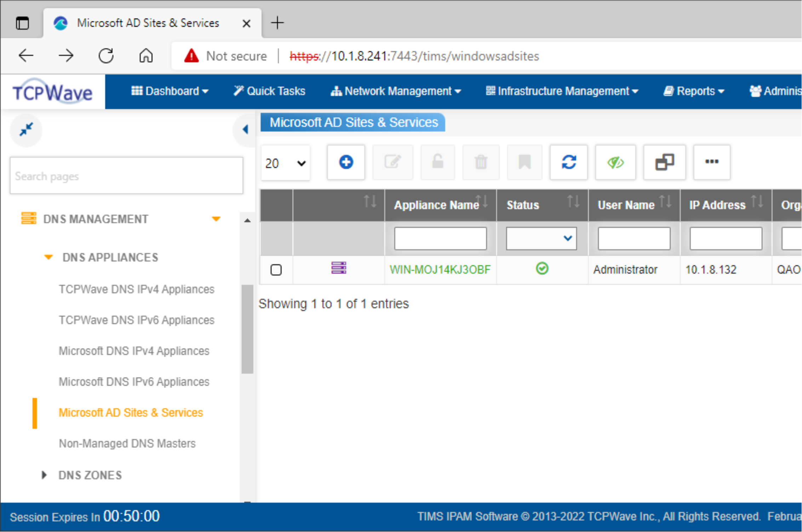This screenshot has height=532, width=802.
Task: Sort by Appliance Name column arrows
Action: pos(482,202)
